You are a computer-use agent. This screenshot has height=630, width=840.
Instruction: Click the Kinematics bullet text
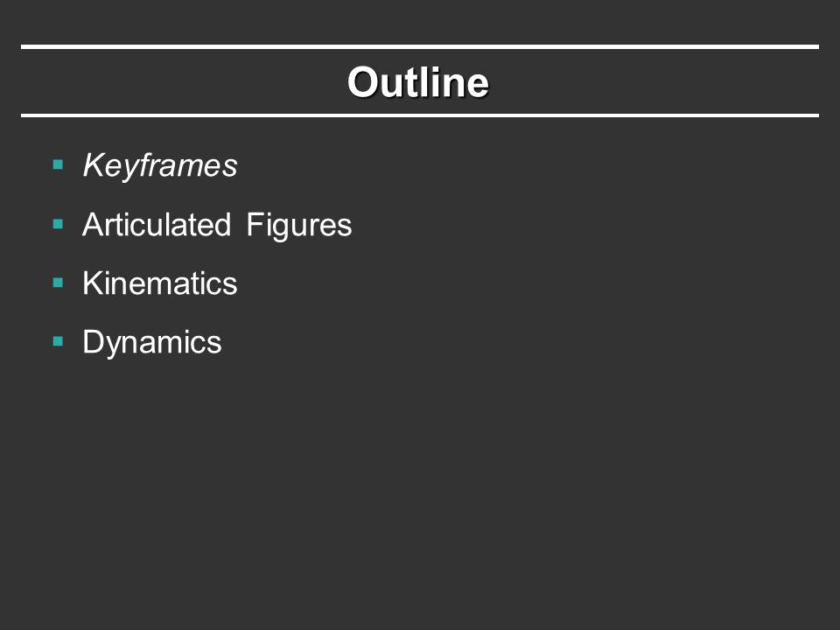click(159, 283)
